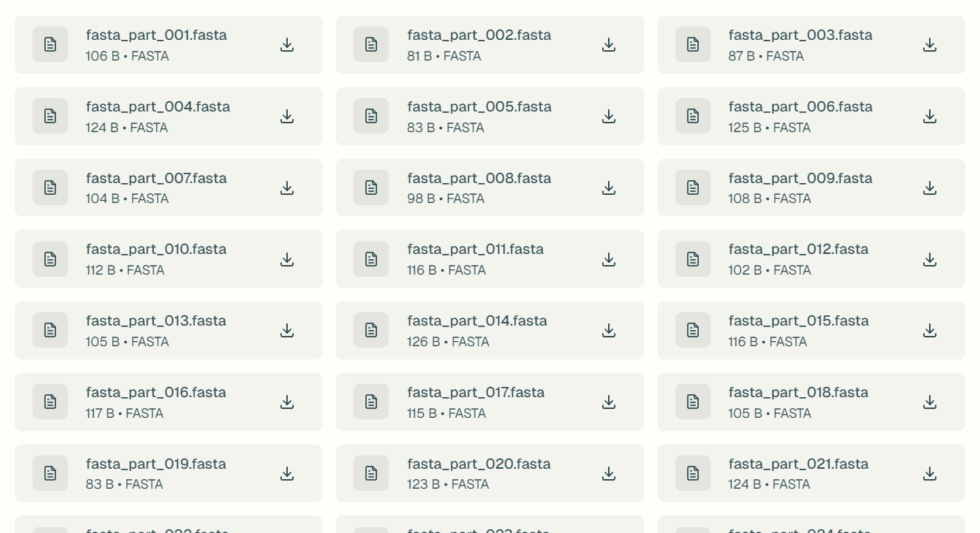Click download icon for fasta_part_002.fasta
Viewport: 980px width, 533px height.
click(609, 45)
